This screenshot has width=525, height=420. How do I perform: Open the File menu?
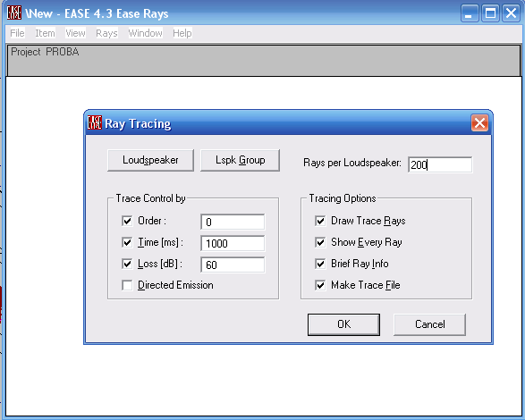pyautogui.click(x=17, y=33)
